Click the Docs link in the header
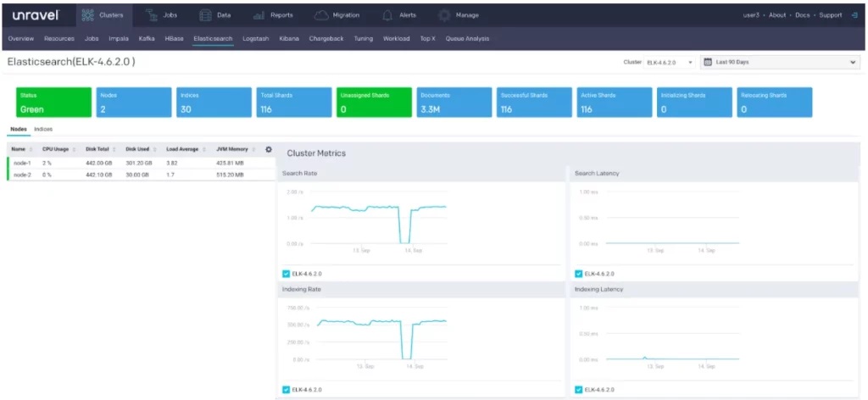The width and height of the screenshot is (868, 400). [801, 15]
